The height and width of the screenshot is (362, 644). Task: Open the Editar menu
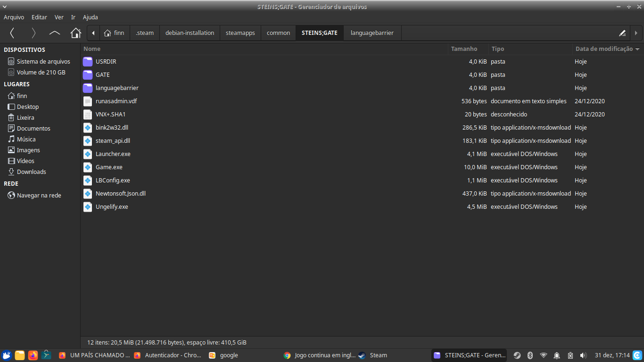tap(39, 17)
